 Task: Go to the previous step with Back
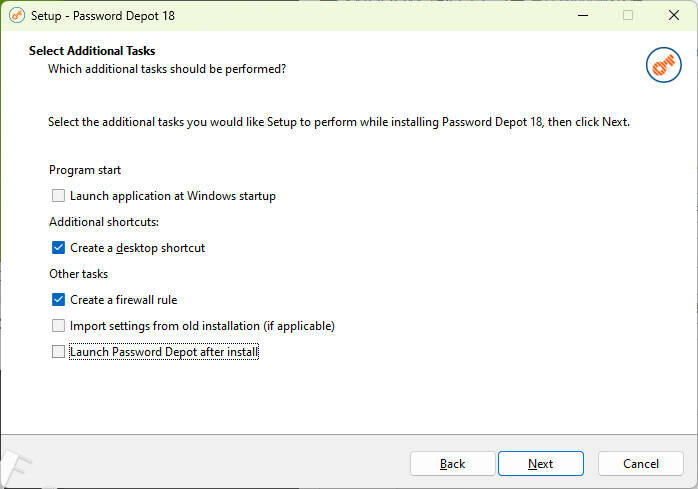coord(452,464)
